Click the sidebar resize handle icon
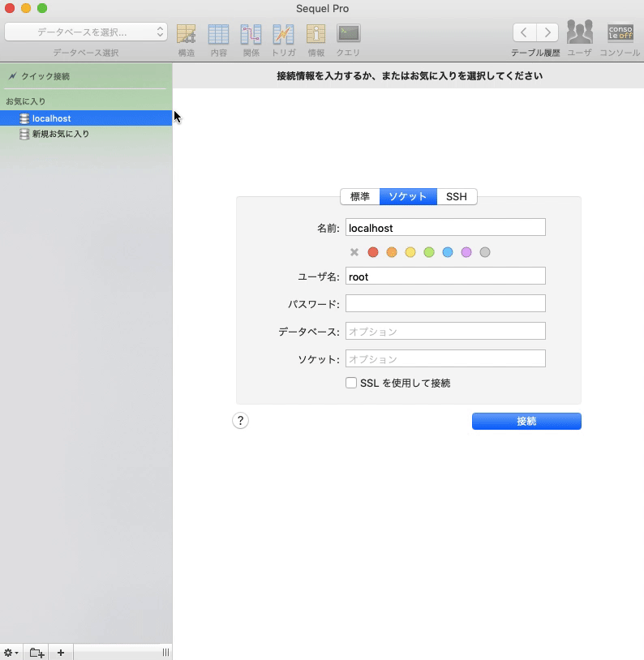 click(165, 653)
